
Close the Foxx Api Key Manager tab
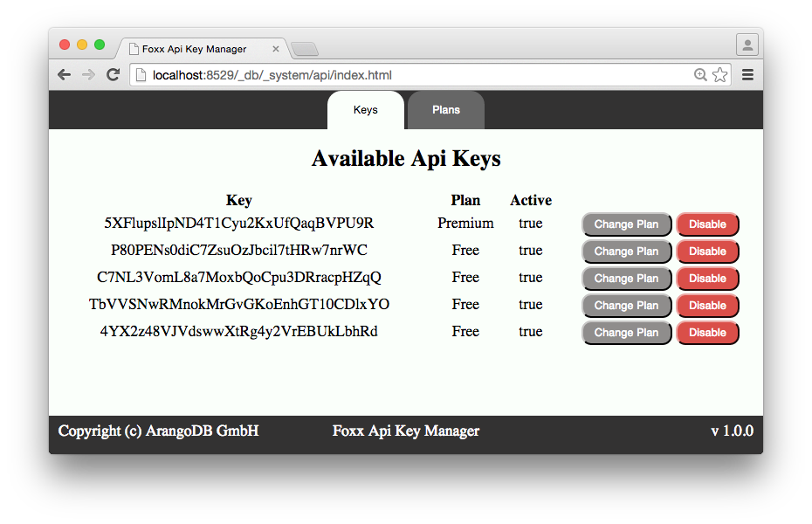[x=276, y=49]
